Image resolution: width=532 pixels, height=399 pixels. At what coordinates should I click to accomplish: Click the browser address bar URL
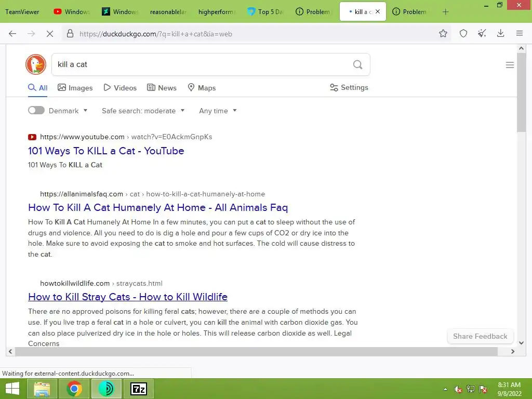(156, 34)
